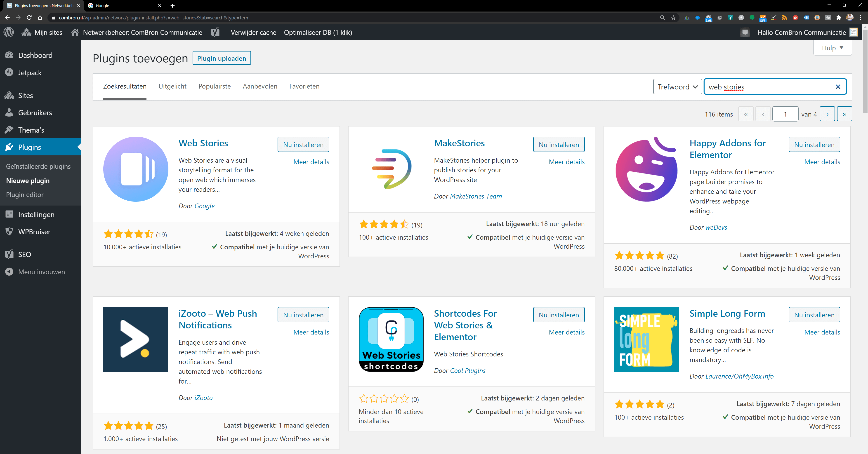
Task: Open the Favorieten tab
Action: [x=304, y=86]
